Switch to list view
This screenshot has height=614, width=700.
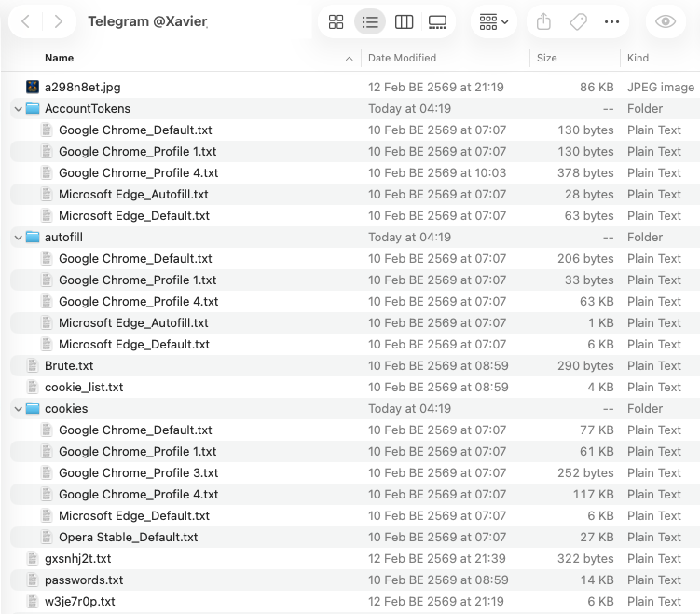point(370,21)
